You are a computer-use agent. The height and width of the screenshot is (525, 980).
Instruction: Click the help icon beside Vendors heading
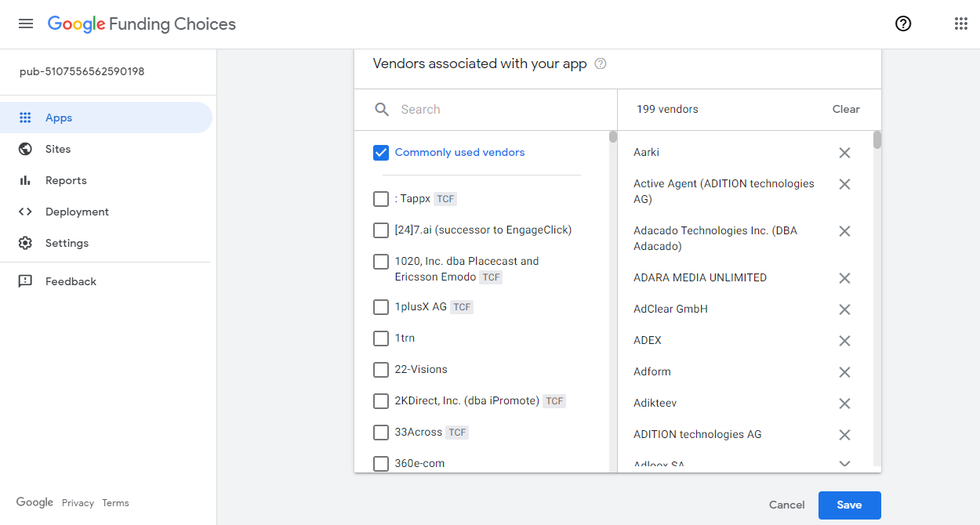601,63
